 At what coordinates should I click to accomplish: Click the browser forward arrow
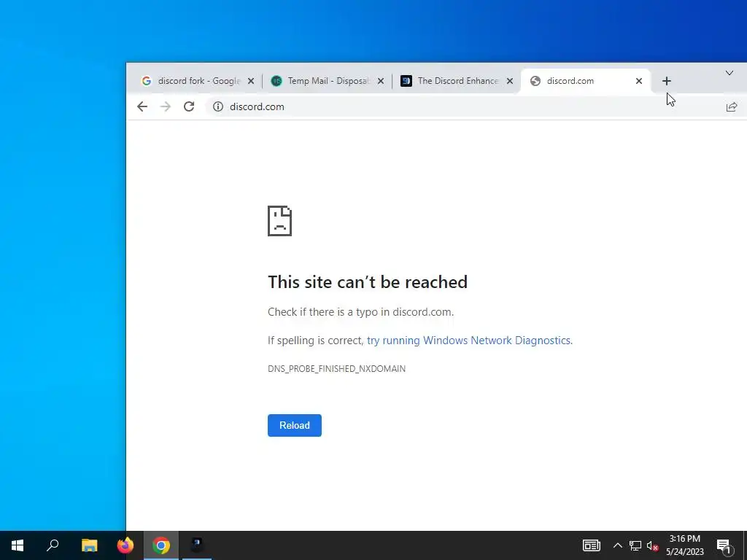click(x=166, y=106)
